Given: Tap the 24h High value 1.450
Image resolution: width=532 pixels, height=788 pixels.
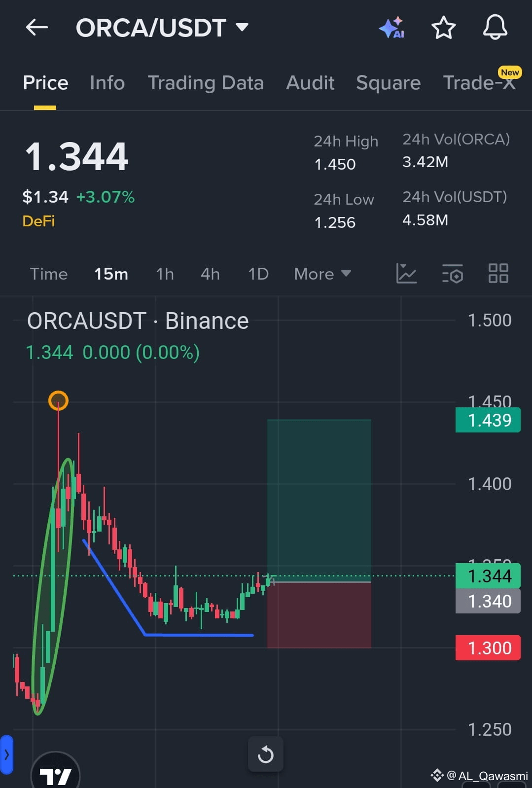Looking at the screenshot, I should click(335, 164).
